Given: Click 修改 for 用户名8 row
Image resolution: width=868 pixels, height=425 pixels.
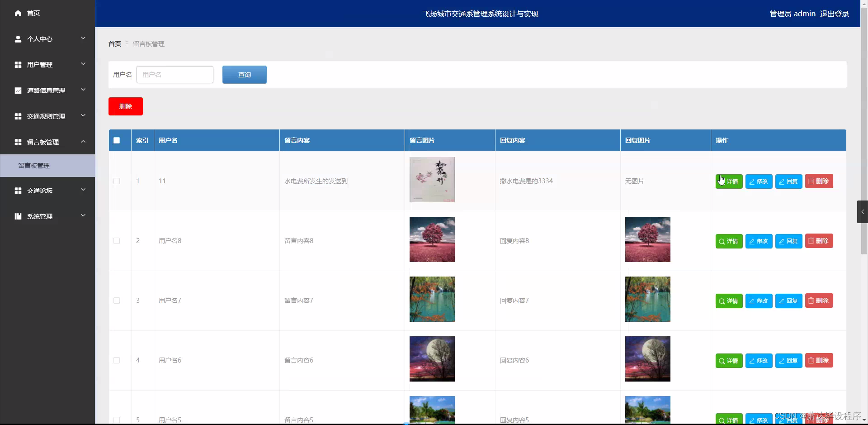Looking at the screenshot, I should [x=759, y=241].
